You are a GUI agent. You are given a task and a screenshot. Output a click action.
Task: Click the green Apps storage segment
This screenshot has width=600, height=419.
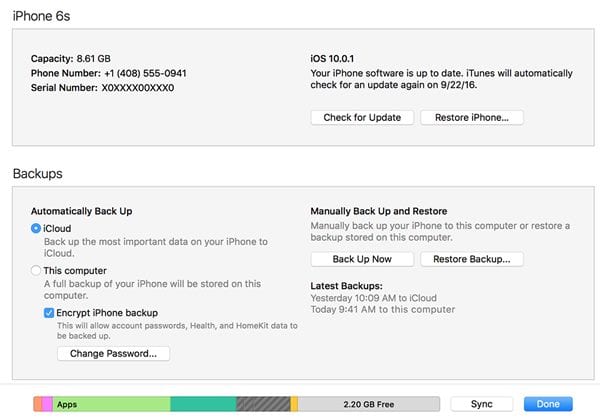[111, 404]
